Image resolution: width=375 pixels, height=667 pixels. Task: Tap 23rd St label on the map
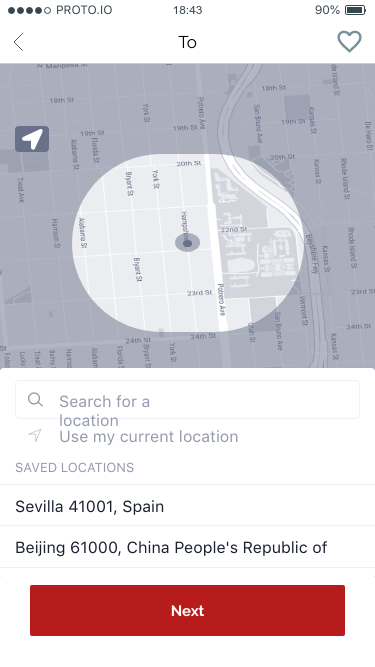(x=199, y=293)
